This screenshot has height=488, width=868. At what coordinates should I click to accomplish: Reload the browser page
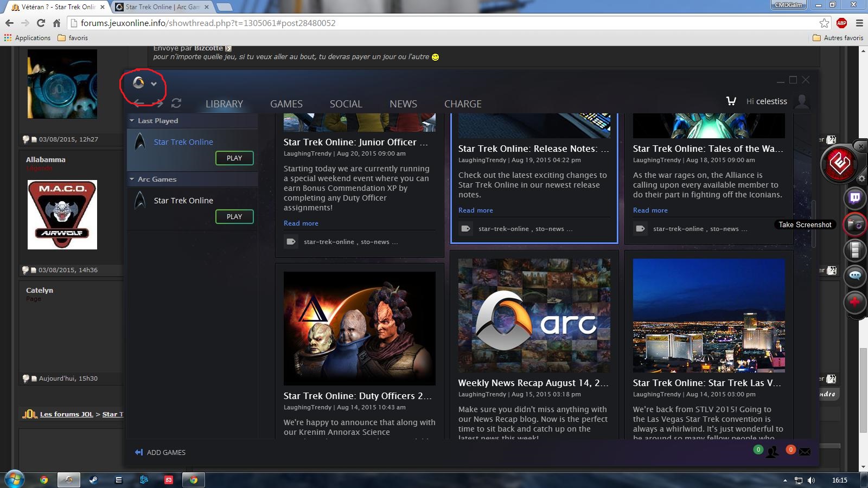coord(41,23)
